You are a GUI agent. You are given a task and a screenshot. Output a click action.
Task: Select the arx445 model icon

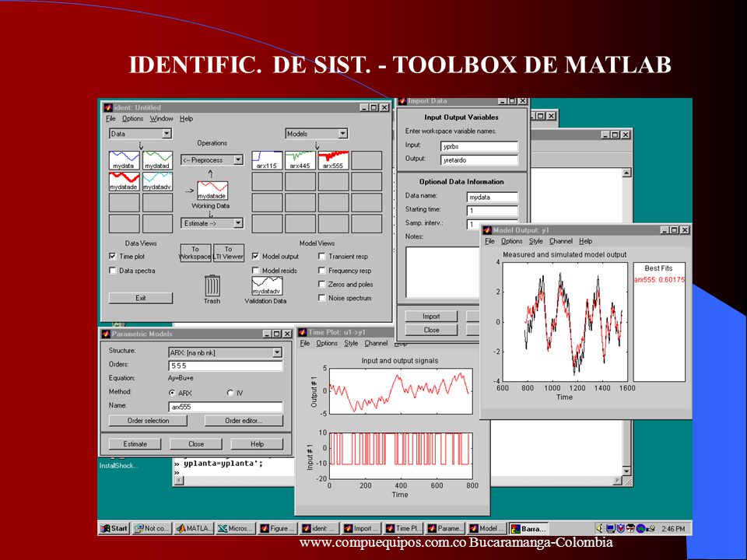coord(300,160)
